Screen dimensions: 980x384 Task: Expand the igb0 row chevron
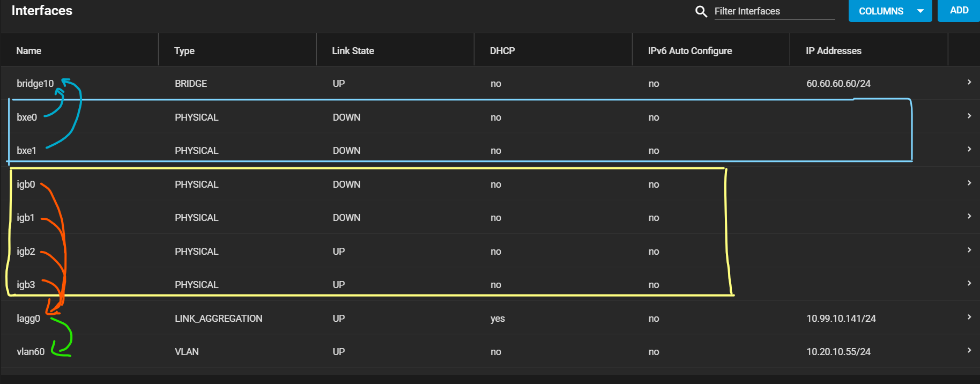coord(969,183)
